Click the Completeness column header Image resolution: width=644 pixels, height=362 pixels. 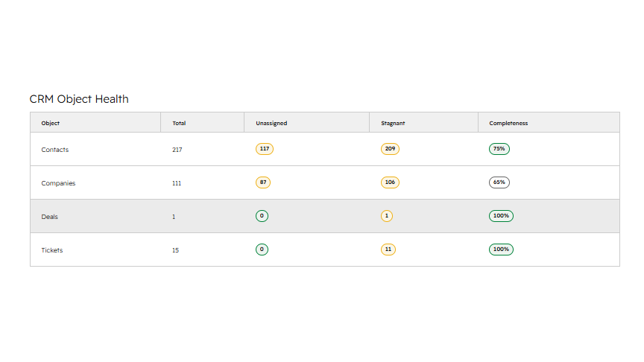(508, 123)
